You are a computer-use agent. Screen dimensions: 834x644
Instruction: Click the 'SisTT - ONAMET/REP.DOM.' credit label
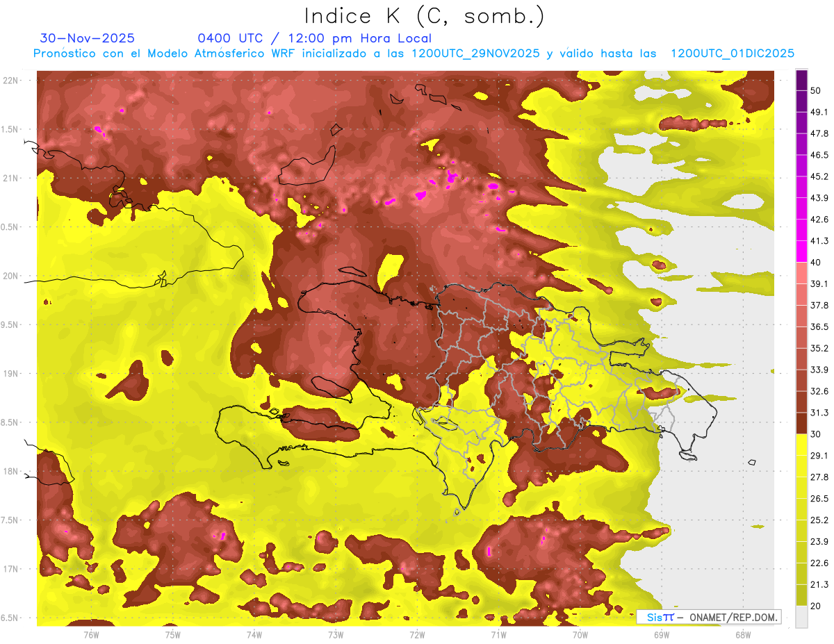tap(708, 617)
